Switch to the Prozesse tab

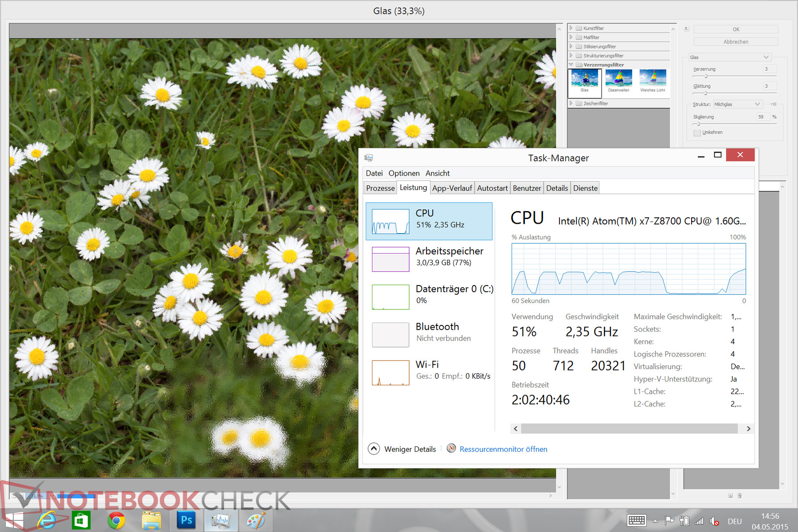[380, 188]
